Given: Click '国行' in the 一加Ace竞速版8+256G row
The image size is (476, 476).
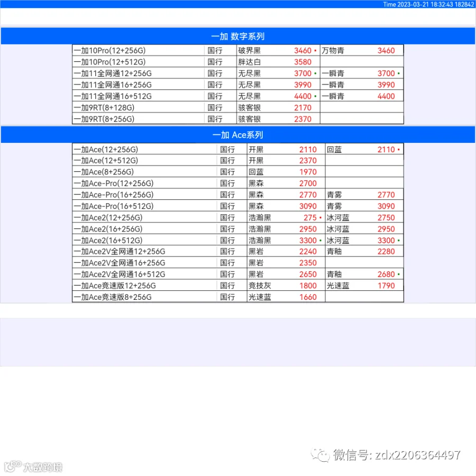Looking at the screenshot, I should tap(227, 297).
